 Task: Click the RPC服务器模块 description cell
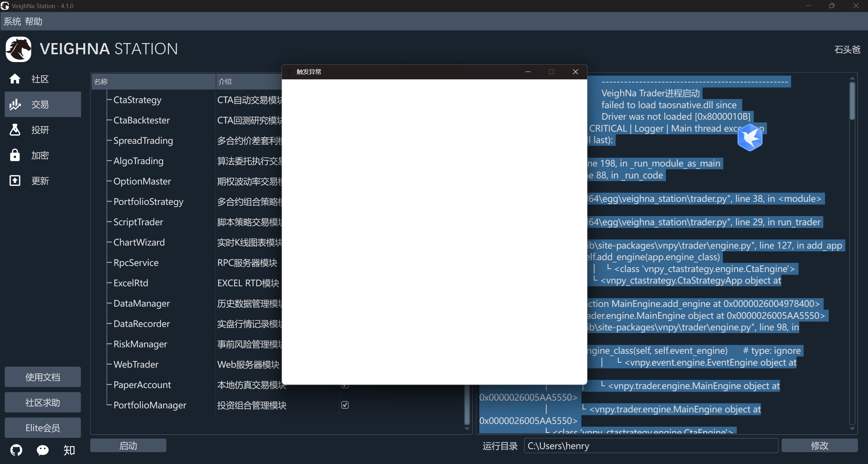[x=247, y=263]
